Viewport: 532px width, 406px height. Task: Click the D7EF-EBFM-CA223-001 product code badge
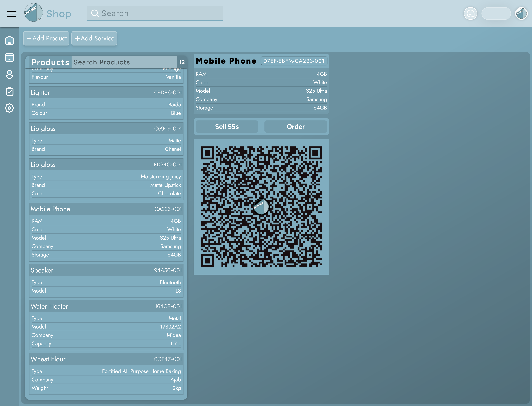(294, 61)
